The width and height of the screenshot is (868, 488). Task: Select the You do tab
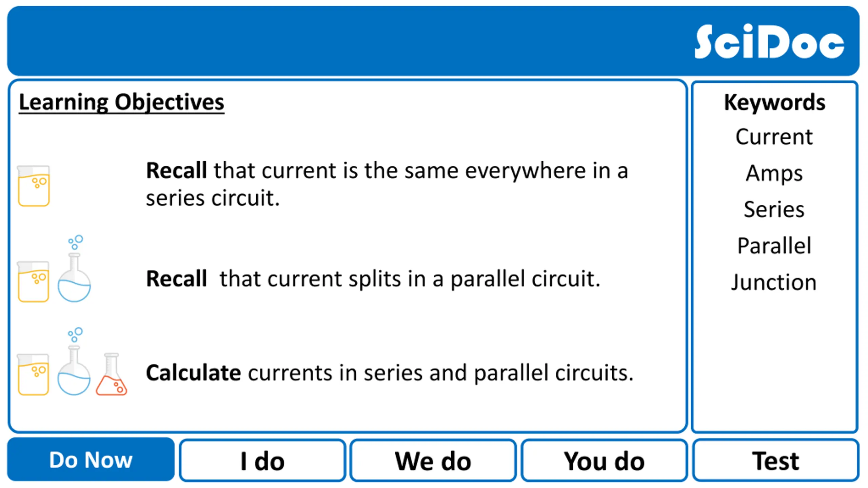[x=604, y=461]
